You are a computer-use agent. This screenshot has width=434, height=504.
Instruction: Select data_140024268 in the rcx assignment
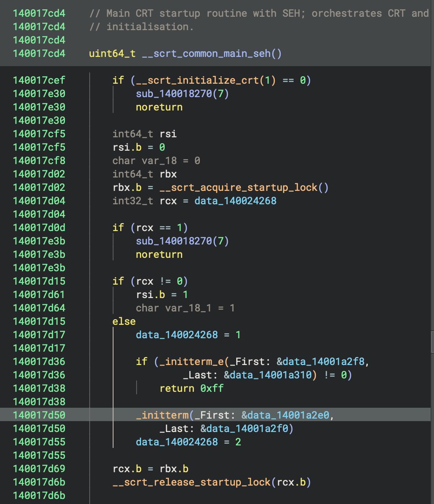(x=235, y=201)
